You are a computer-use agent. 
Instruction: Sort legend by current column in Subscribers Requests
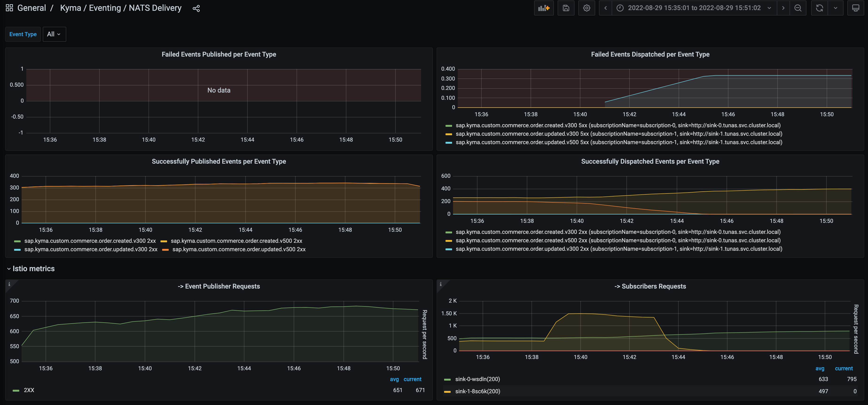pos(843,368)
